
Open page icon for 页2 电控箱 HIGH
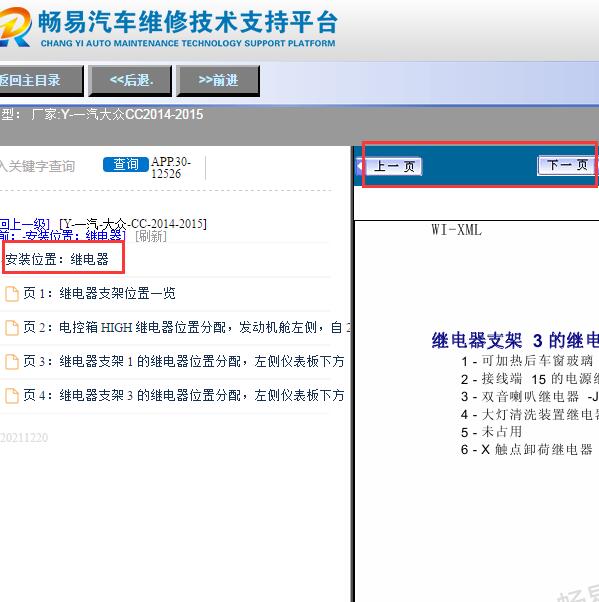12,327
